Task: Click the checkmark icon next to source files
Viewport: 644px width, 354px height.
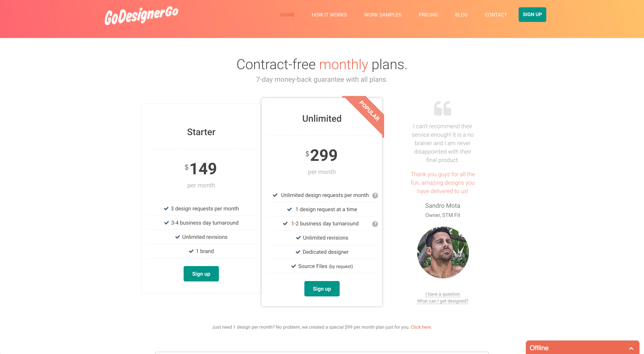Action: pyautogui.click(x=293, y=265)
